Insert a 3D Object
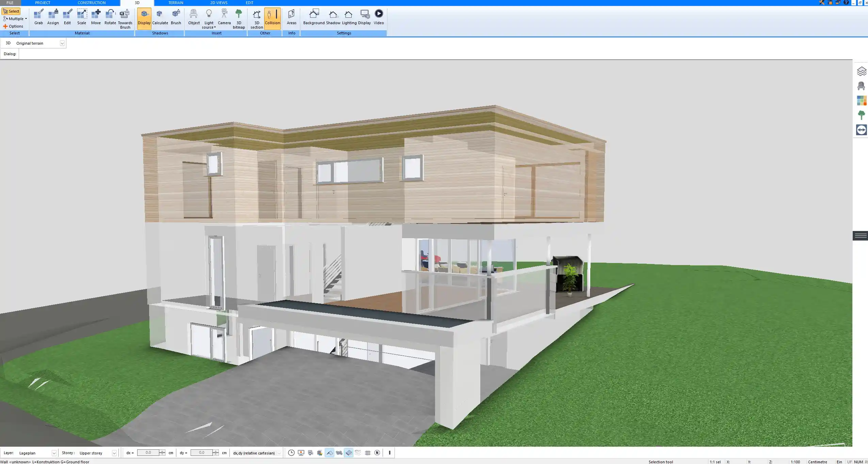868x464 pixels. (194, 17)
